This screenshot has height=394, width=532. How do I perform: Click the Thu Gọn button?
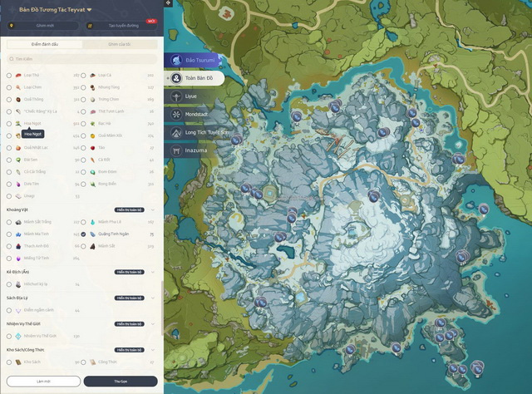coord(120,381)
